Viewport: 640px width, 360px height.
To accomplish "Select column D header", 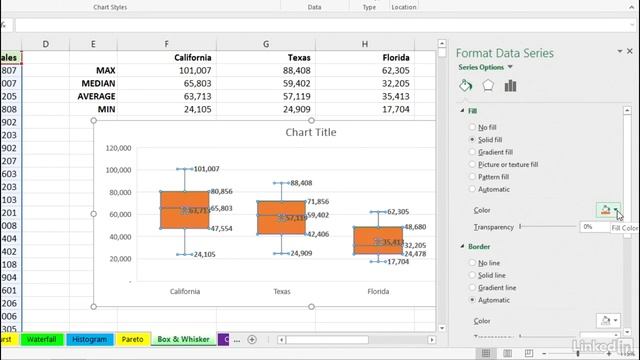I will (x=45, y=44).
